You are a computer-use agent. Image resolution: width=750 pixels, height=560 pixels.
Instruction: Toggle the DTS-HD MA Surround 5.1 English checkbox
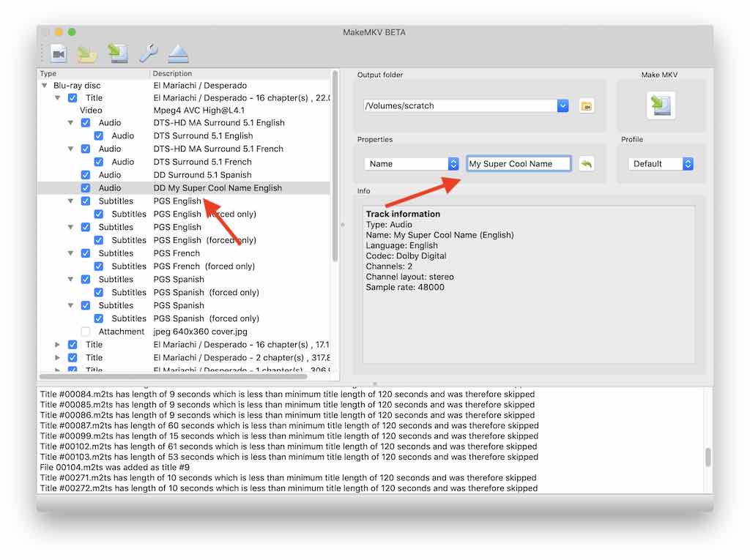tap(86, 122)
